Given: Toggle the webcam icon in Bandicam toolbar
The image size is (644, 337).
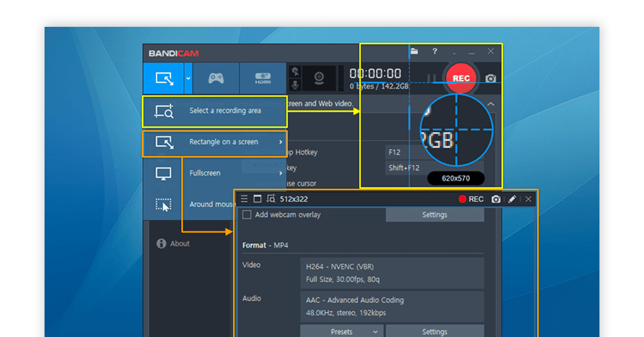Looking at the screenshot, I should pos(319,78).
